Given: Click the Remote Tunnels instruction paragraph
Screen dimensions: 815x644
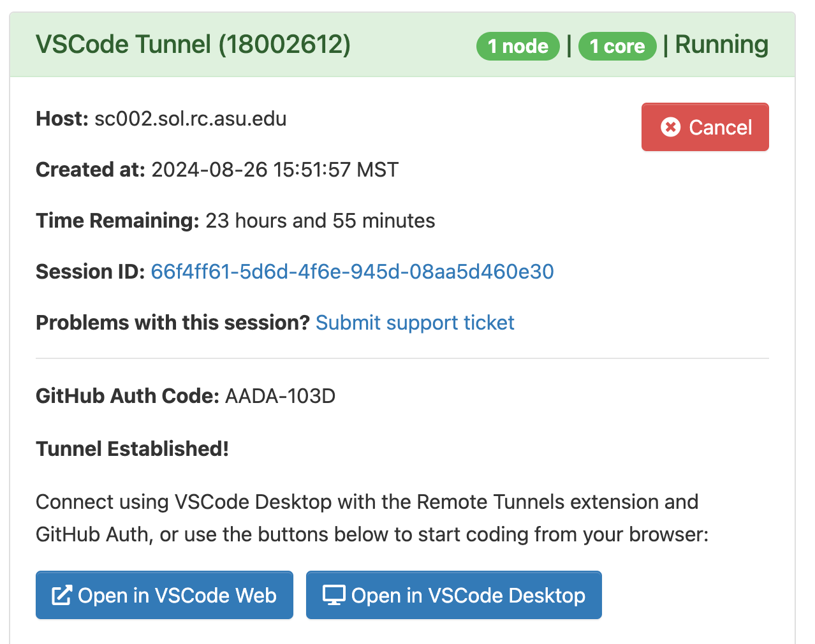Looking at the screenshot, I should point(372,518).
